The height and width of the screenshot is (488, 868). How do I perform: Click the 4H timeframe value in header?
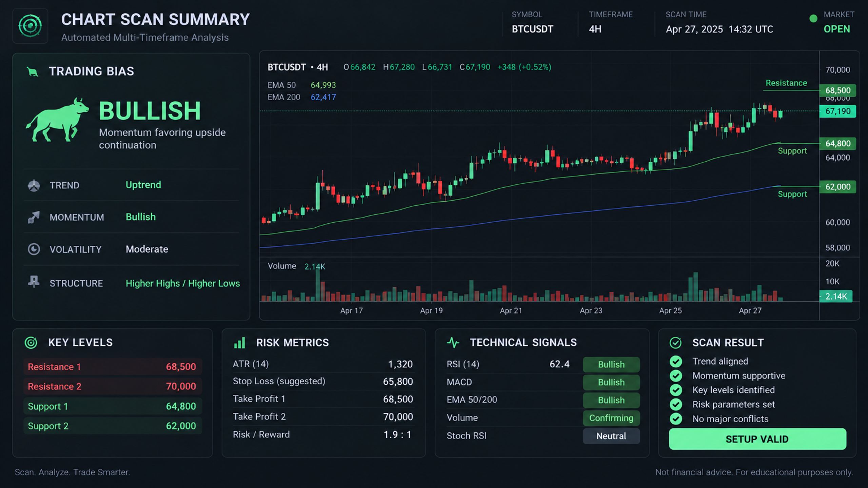pyautogui.click(x=595, y=29)
